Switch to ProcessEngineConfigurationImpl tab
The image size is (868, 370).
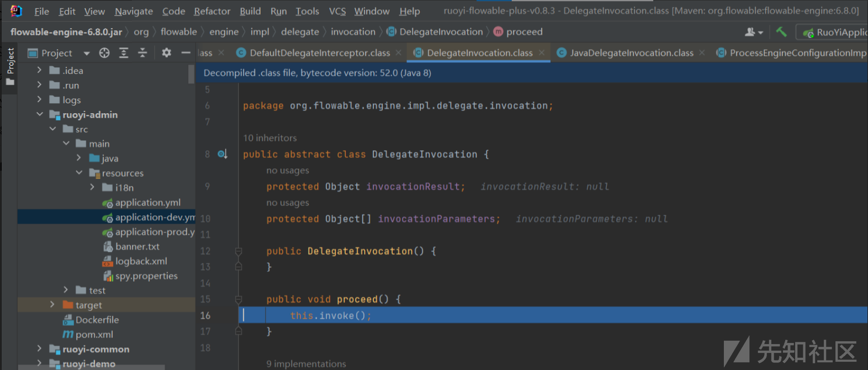coord(798,53)
